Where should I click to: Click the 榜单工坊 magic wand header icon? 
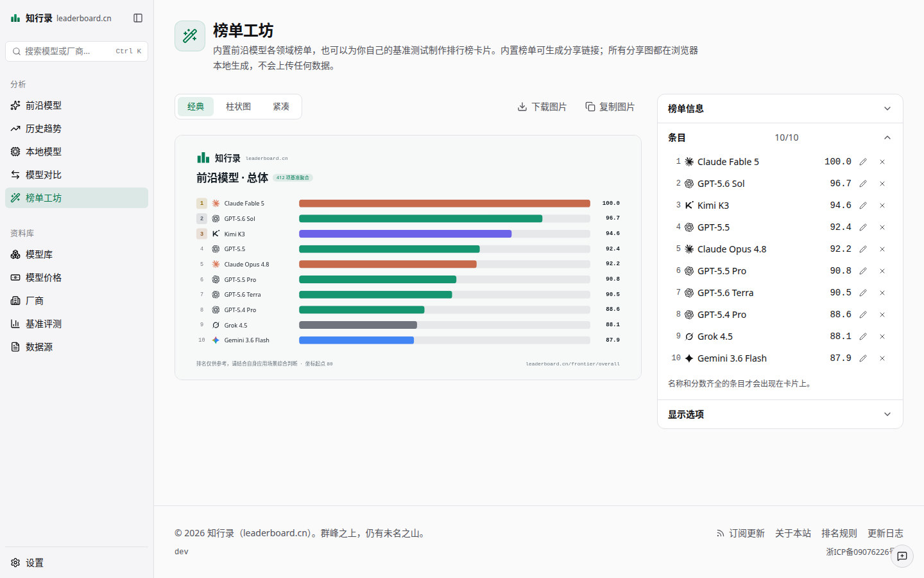tap(190, 36)
